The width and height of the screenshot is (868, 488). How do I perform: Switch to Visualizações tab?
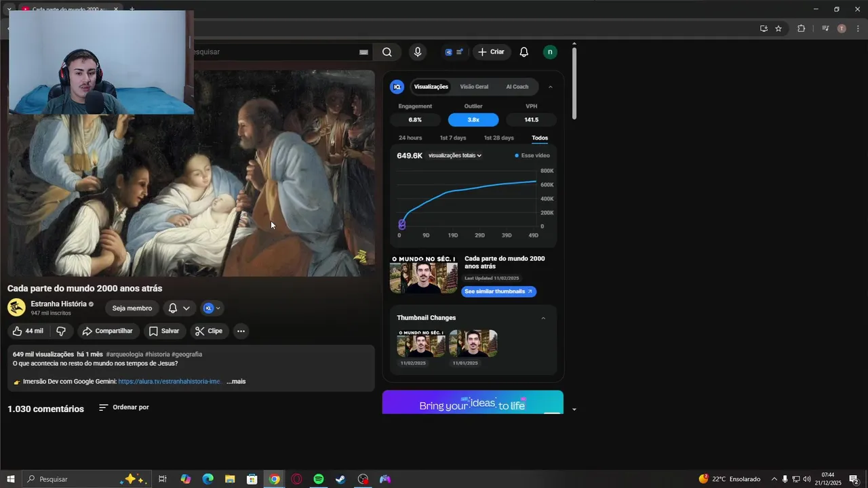pyautogui.click(x=431, y=87)
